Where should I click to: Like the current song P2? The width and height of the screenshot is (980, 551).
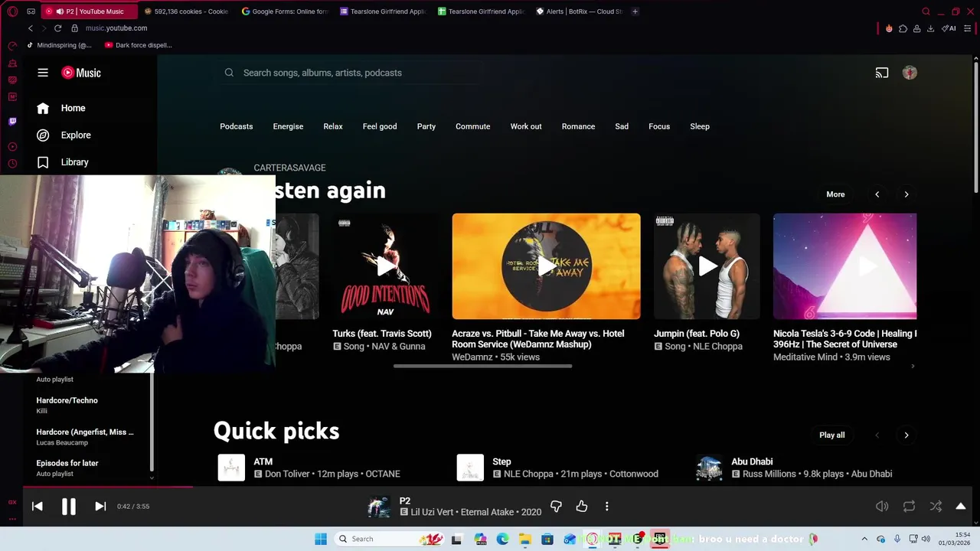(x=582, y=506)
